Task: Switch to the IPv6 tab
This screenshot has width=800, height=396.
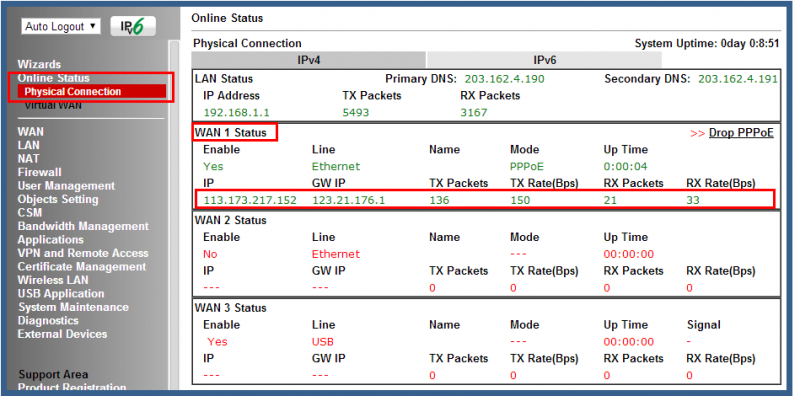Action: [x=544, y=60]
